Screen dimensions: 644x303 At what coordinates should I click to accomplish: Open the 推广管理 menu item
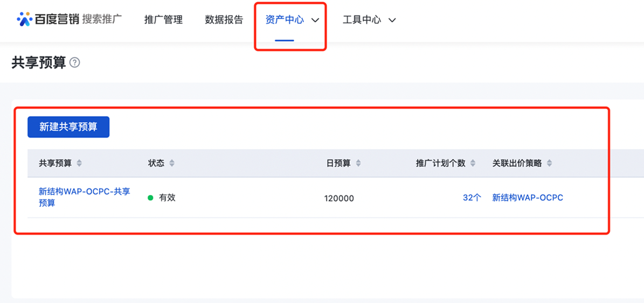163,20
